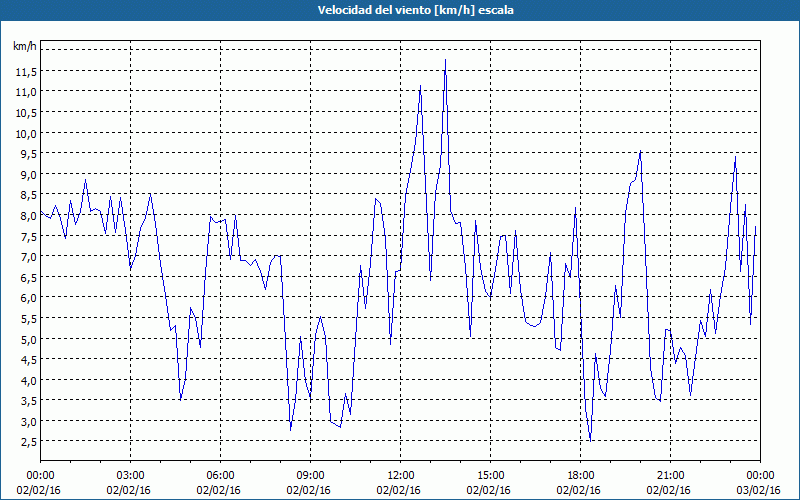Select the '06:00' x-axis time label

click(220, 476)
